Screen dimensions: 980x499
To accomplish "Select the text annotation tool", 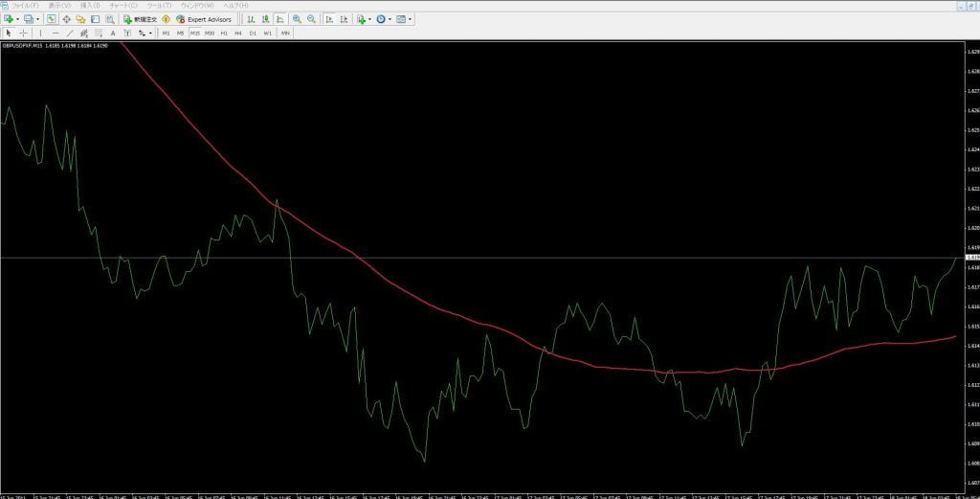I will pos(113,33).
